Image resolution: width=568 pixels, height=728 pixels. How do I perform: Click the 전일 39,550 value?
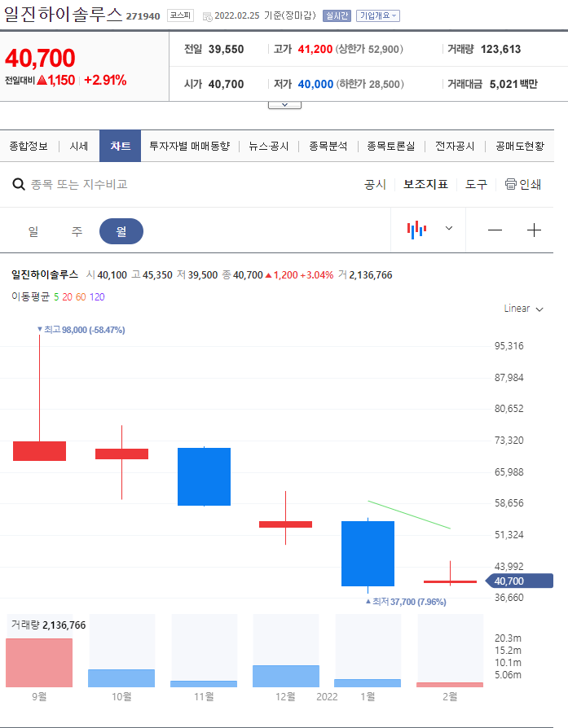pyautogui.click(x=226, y=49)
